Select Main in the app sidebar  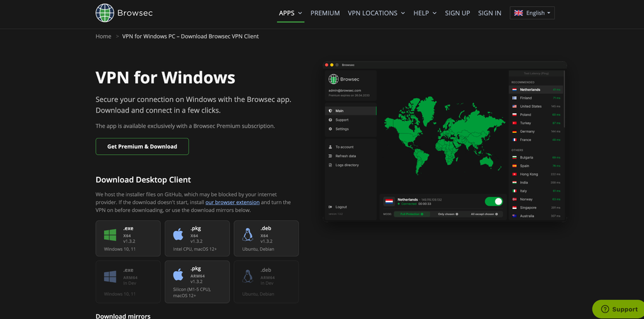[350, 111]
